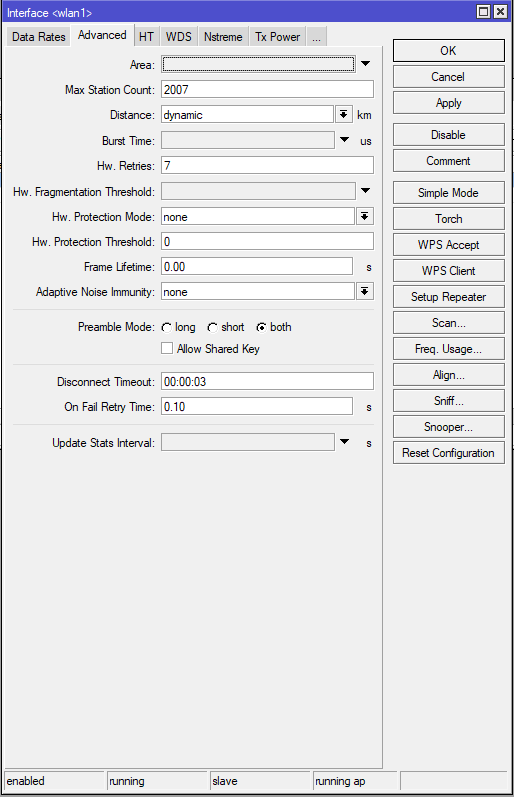
Task: Select both Preamble Mode
Action: [x=261, y=328]
